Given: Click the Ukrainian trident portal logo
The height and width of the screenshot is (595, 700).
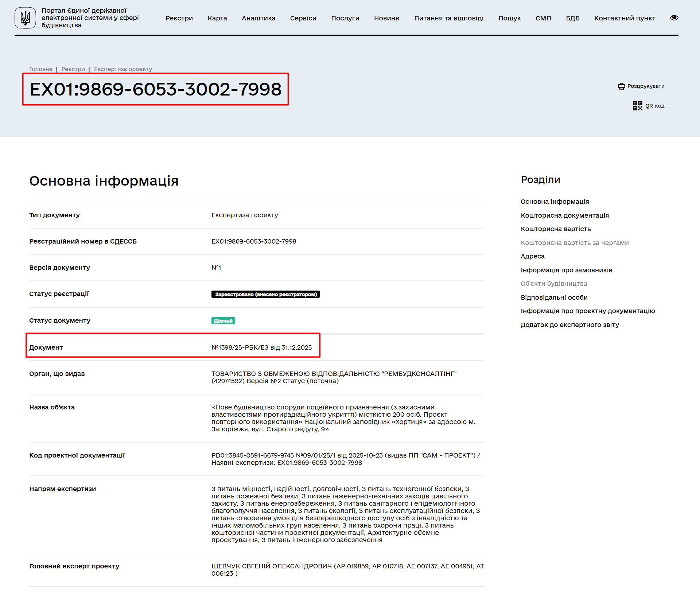Looking at the screenshot, I should (x=25, y=18).
